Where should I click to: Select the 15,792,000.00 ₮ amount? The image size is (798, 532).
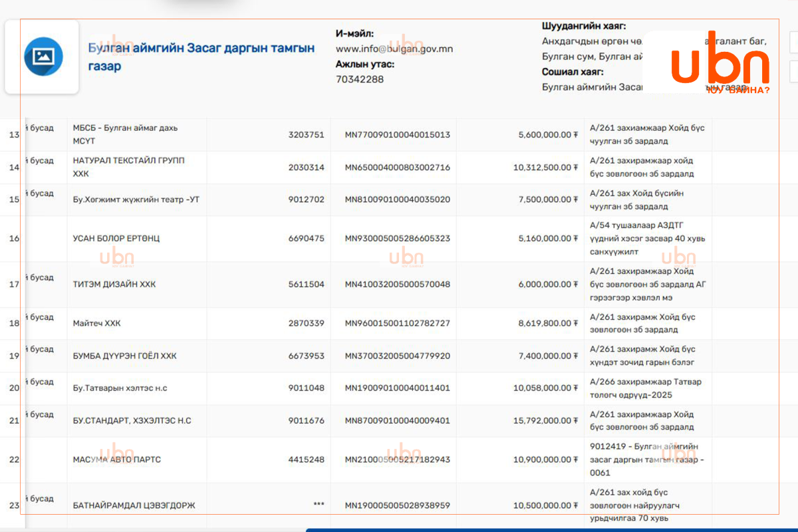click(545, 420)
